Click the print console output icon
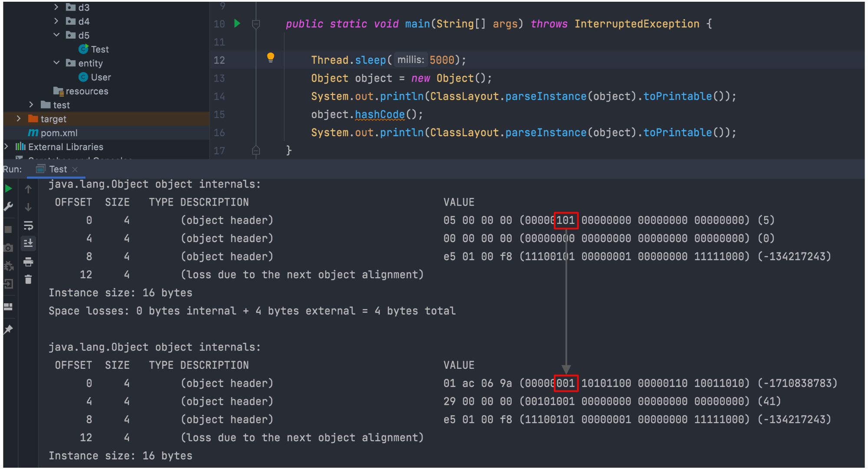Viewport: 868px width, 469px height. click(x=28, y=262)
